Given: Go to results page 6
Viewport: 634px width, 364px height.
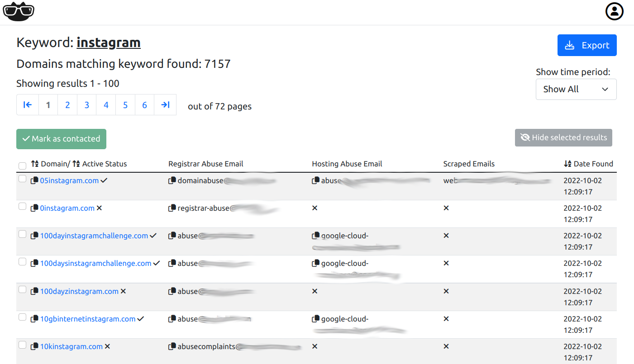Looking at the screenshot, I should (145, 105).
